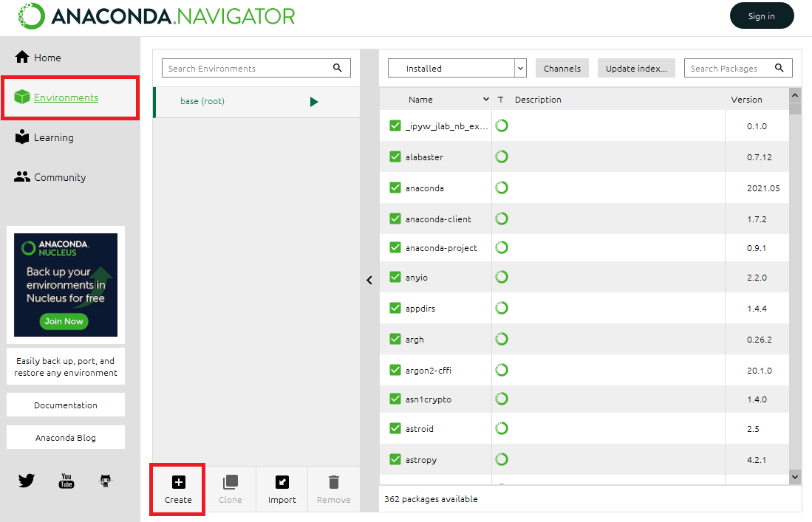Open the GitHub icon link
812x522 pixels.
(106, 481)
